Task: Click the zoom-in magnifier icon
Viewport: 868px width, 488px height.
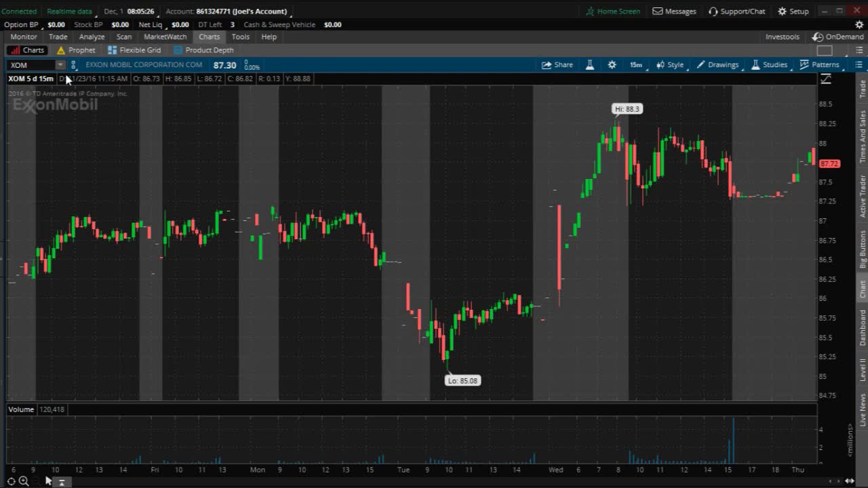Action: coord(24,481)
